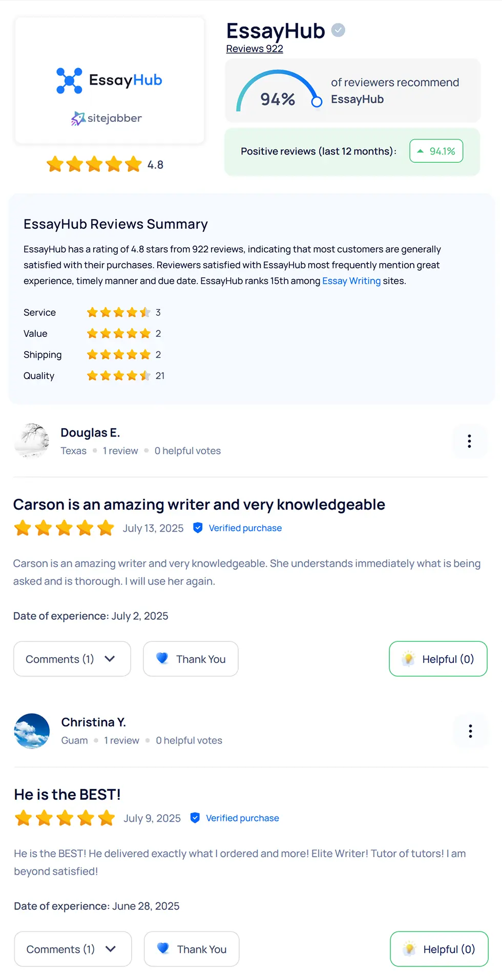
Task: Click verified purchase shield on Douglas's review
Action: point(198,528)
